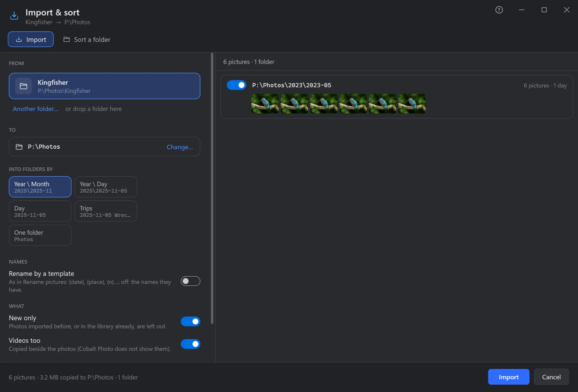Choose Year \ Month folder layout

tap(40, 187)
